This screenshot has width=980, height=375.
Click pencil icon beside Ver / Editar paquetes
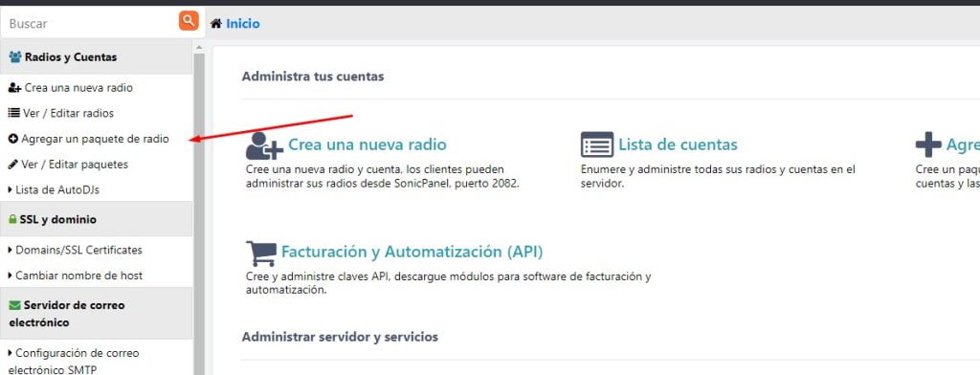13,165
